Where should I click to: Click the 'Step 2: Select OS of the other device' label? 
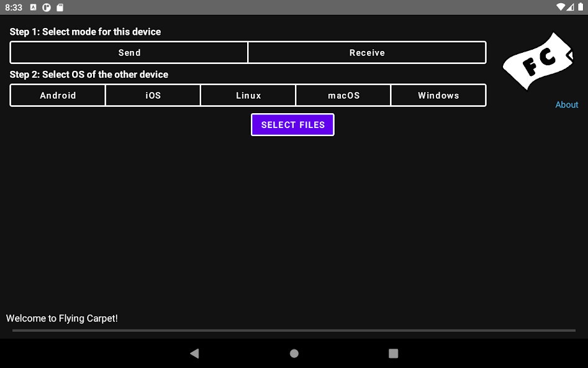click(x=89, y=75)
